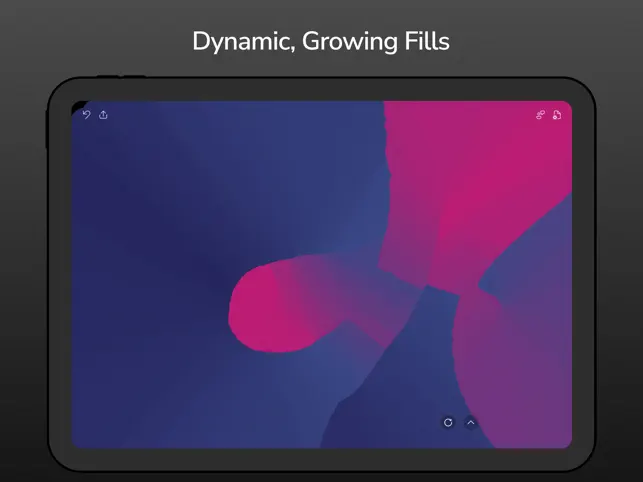
Task: Tap the paint bucket fill icon in the top-right corner
Action: click(x=557, y=115)
